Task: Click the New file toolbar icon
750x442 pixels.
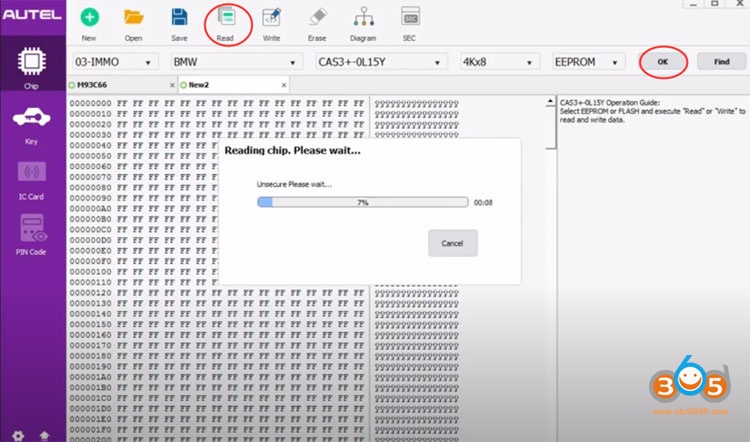Action: tap(89, 22)
